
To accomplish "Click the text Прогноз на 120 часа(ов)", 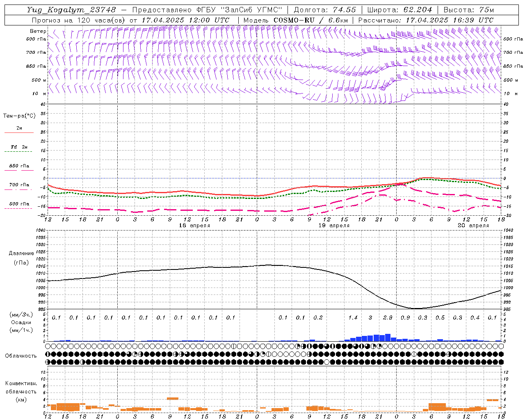I will click(79, 20).
